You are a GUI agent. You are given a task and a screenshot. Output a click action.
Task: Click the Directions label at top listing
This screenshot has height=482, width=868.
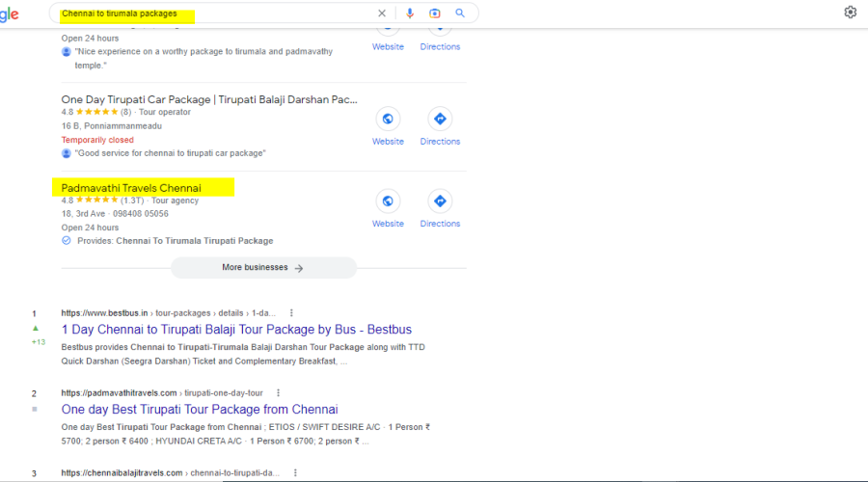coord(440,46)
